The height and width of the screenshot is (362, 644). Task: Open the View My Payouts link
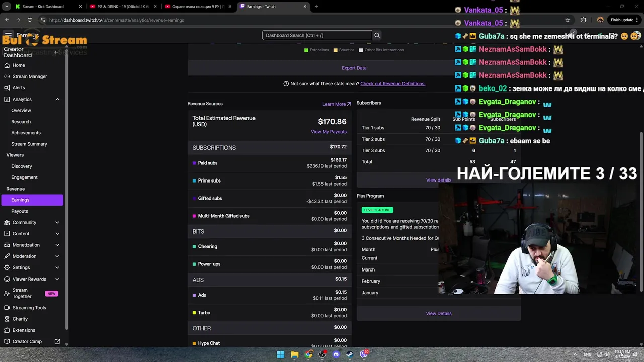pos(329,132)
